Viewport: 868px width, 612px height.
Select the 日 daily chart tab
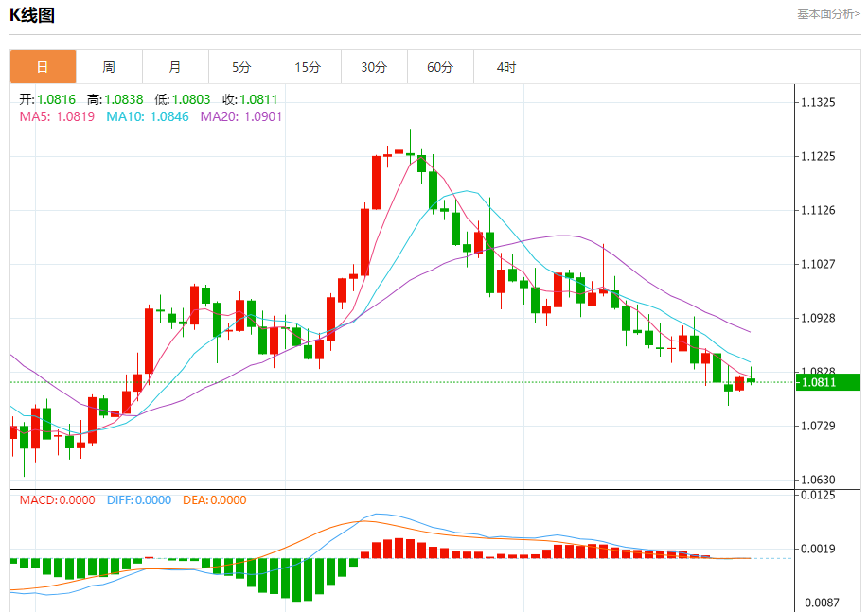pos(43,67)
